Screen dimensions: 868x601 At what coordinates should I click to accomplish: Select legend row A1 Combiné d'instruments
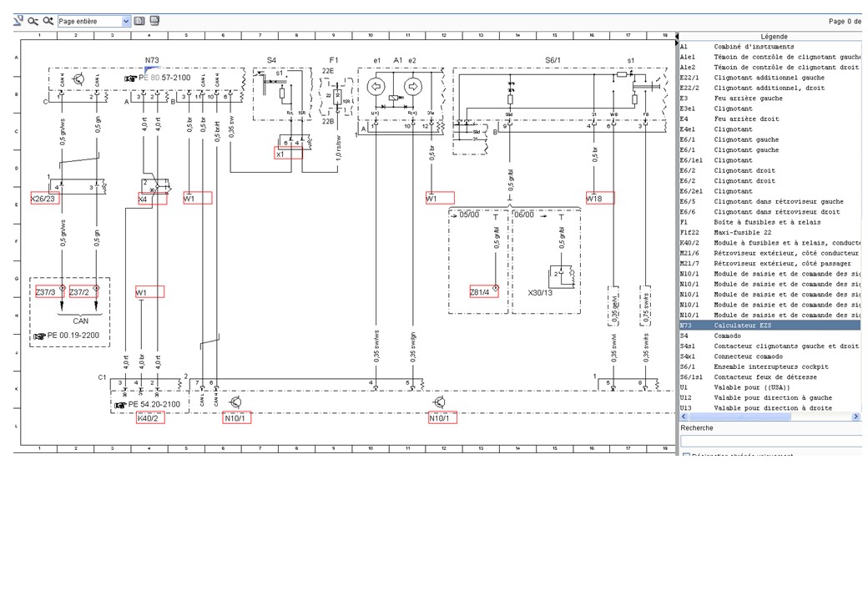[770, 47]
